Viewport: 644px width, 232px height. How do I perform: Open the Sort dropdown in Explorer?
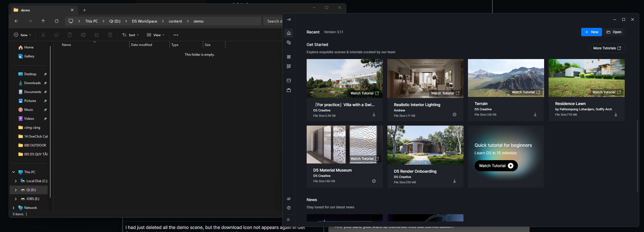131,35
